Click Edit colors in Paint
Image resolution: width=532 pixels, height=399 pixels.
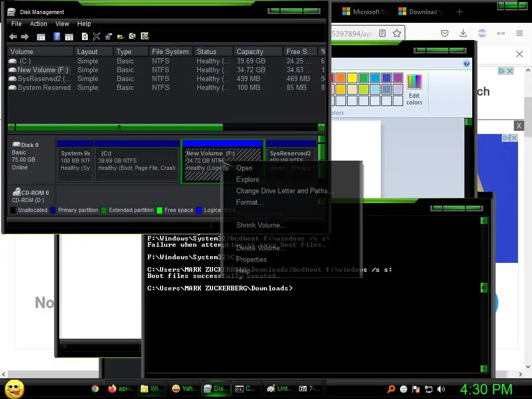tap(414, 90)
